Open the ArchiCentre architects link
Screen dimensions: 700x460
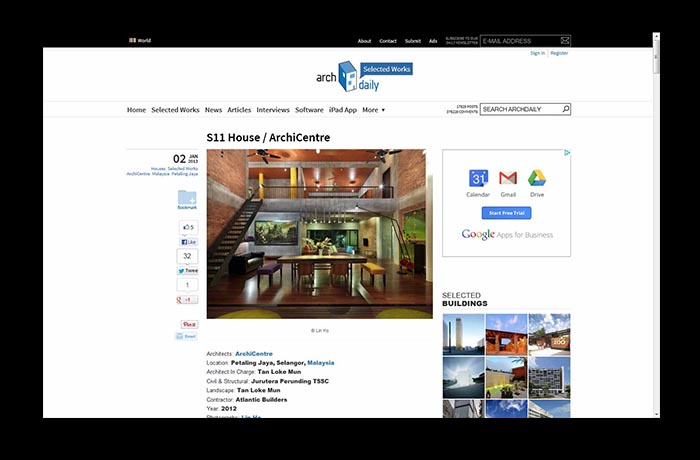pyautogui.click(x=254, y=353)
